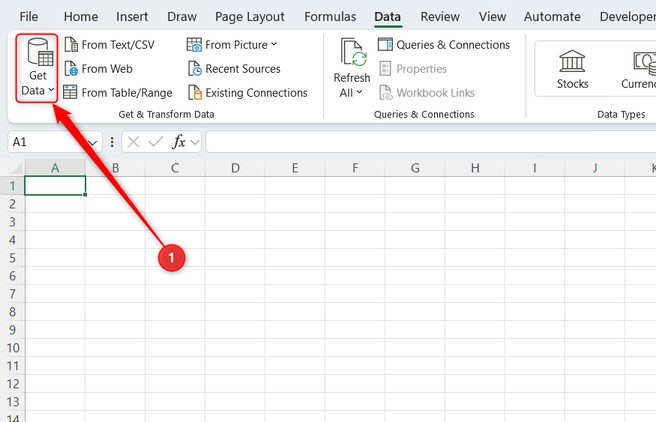Open the From Picture dropdown
The height and width of the screenshot is (422, 656).
coord(232,45)
